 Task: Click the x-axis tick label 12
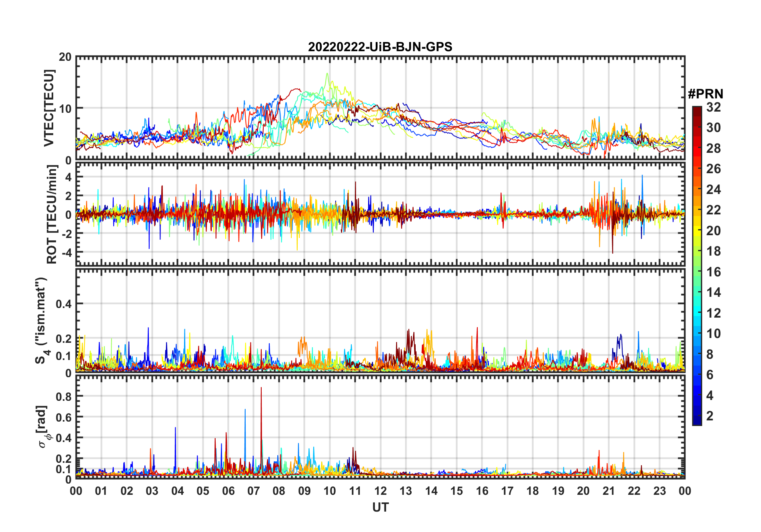380,491
